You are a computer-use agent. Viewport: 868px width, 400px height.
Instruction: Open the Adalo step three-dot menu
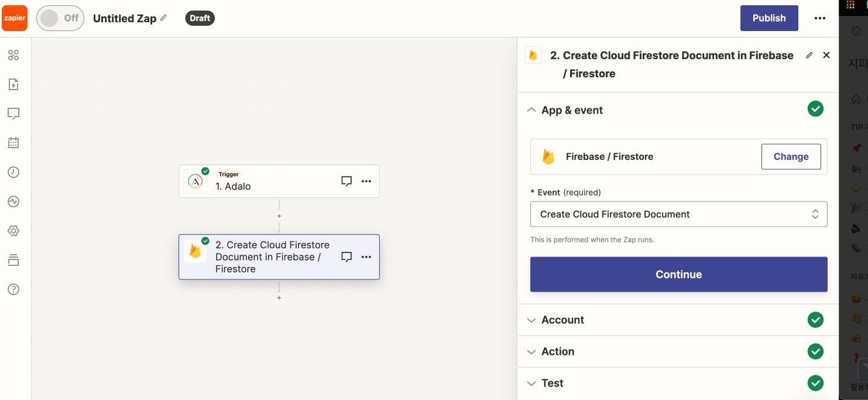tap(366, 181)
